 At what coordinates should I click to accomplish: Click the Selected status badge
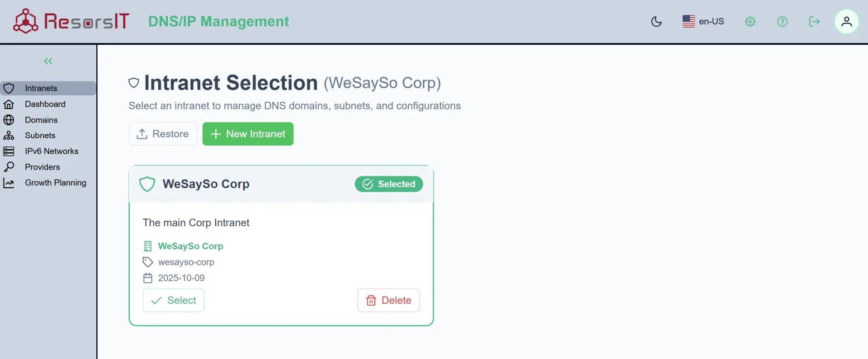click(x=389, y=184)
